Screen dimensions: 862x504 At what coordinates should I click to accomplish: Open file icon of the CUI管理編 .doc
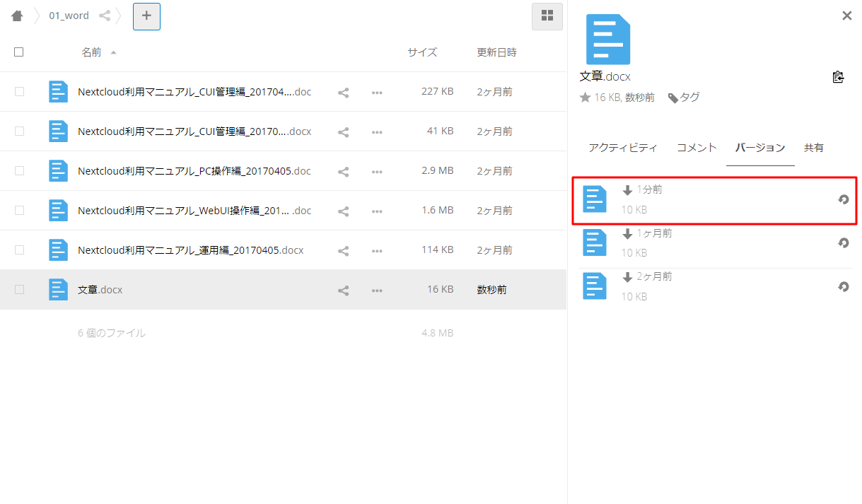coord(58,92)
